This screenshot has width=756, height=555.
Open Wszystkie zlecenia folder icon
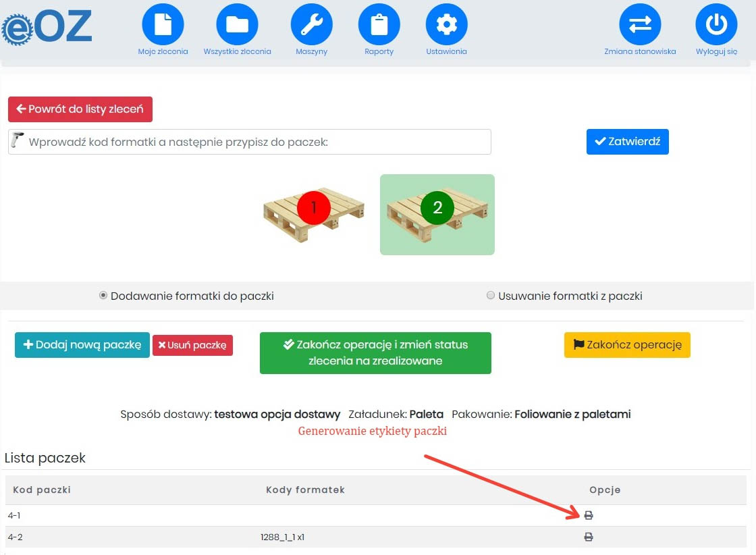pos(237,24)
